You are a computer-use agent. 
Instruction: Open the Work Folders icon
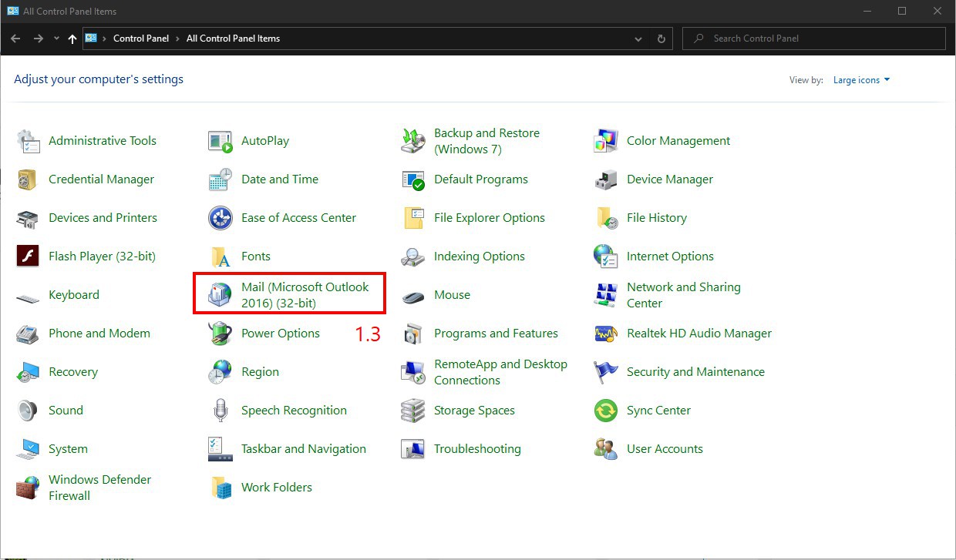[220, 488]
